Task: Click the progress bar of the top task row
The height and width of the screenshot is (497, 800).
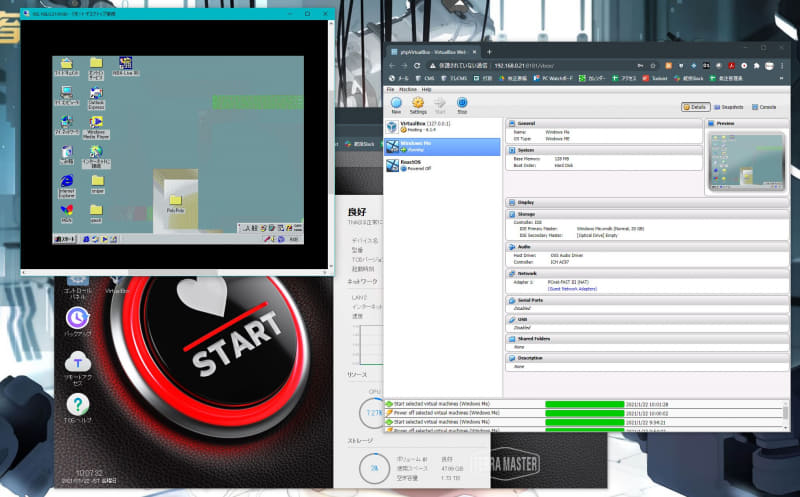Action: (x=584, y=404)
